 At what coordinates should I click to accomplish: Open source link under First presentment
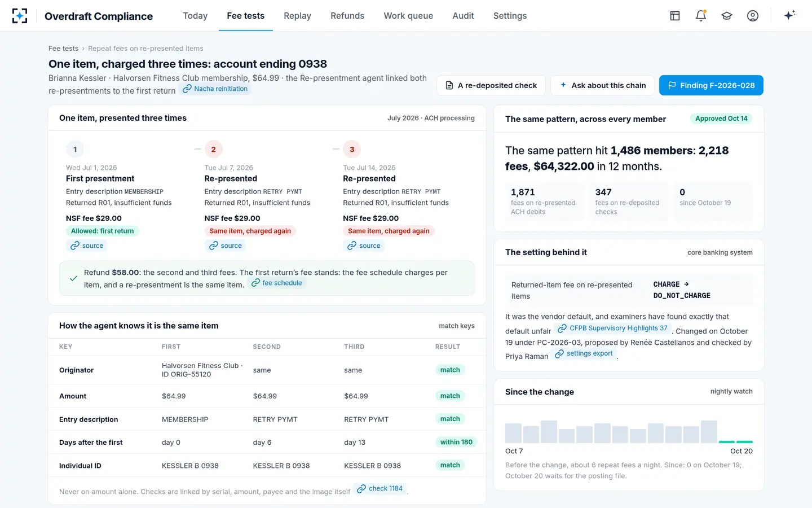click(87, 246)
